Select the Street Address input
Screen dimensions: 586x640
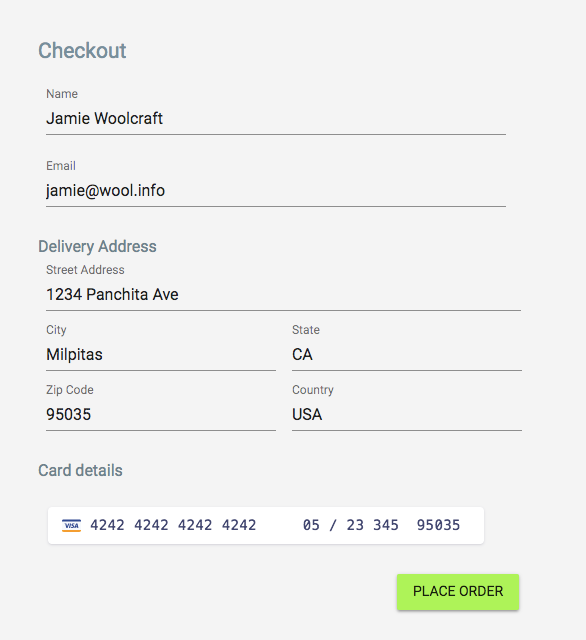coord(283,295)
